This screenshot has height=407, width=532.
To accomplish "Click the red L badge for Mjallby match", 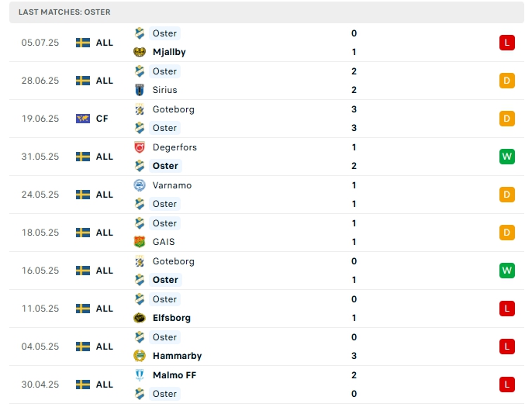I will click(x=507, y=43).
